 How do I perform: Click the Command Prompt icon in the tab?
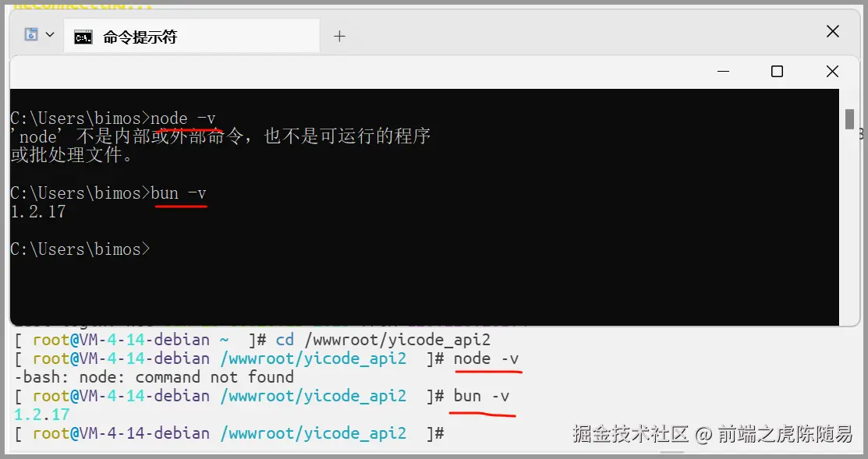coord(83,34)
